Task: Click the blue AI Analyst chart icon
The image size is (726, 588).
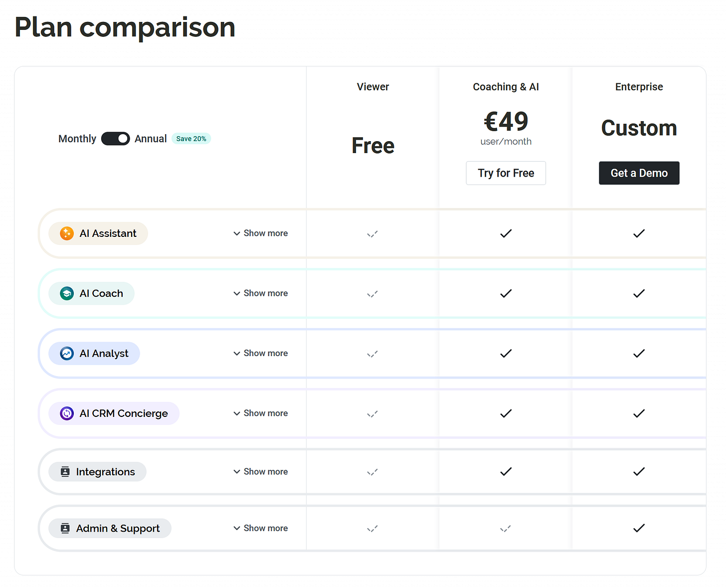Action: pos(67,354)
